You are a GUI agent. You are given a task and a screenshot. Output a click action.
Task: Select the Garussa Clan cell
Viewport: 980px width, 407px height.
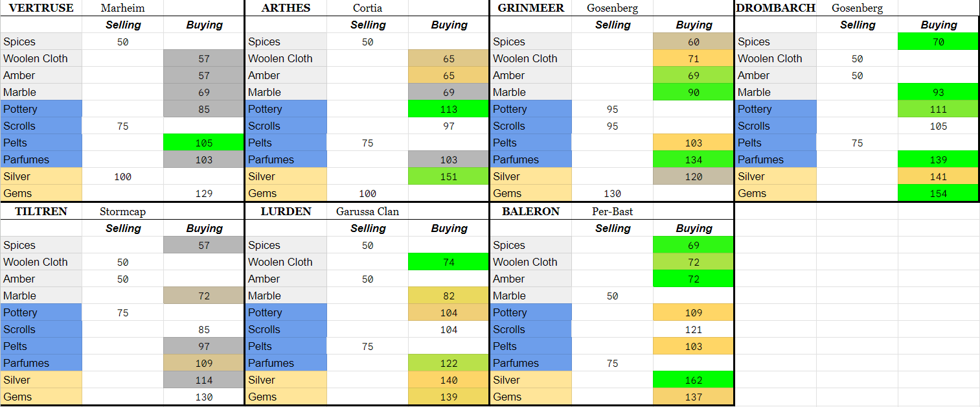coord(367,211)
